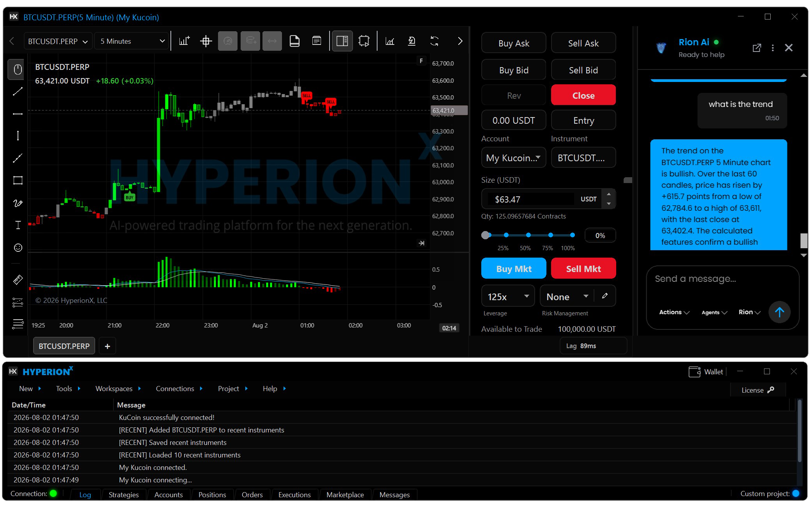Click the Sell Bid button
The image size is (812, 507).
click(x=583, y=70)
